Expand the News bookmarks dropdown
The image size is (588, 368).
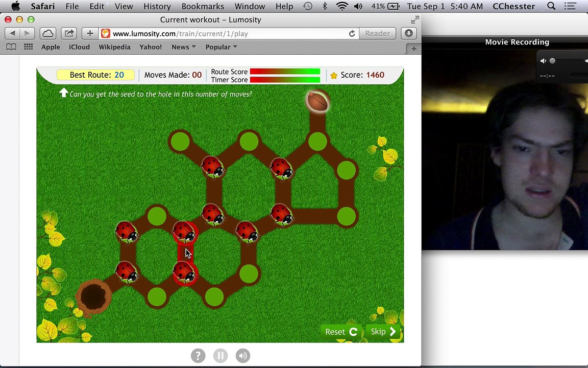click(184, 47)
